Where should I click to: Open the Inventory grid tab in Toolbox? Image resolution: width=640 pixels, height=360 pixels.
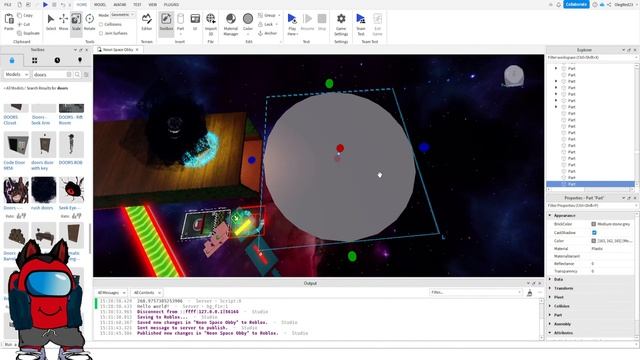pos(35,60)
